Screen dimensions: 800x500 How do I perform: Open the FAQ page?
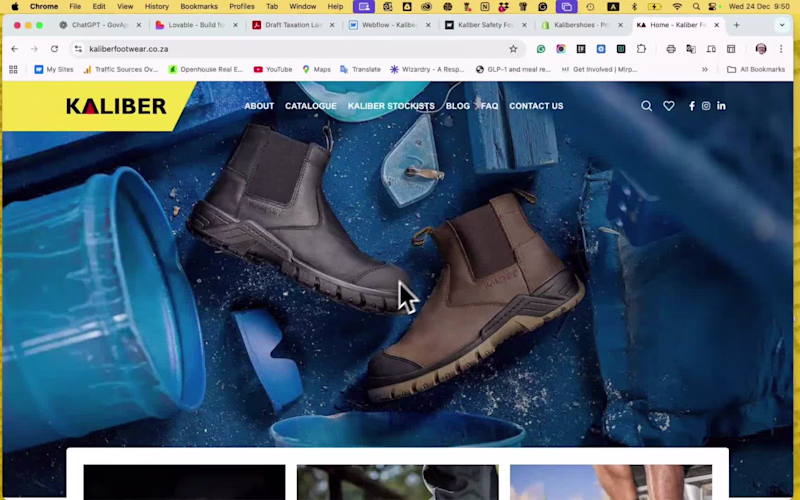(x=489, y=106)
